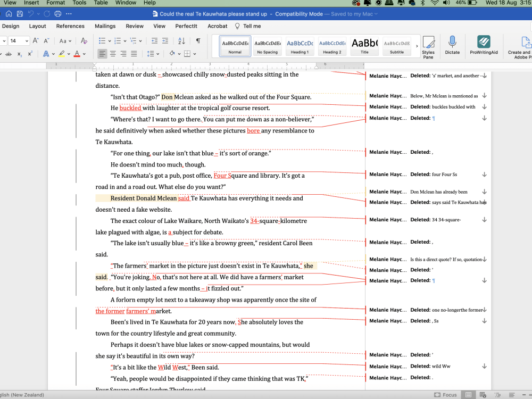Open the borders dropdown arrow
The image size is (532, 399).
194,54
